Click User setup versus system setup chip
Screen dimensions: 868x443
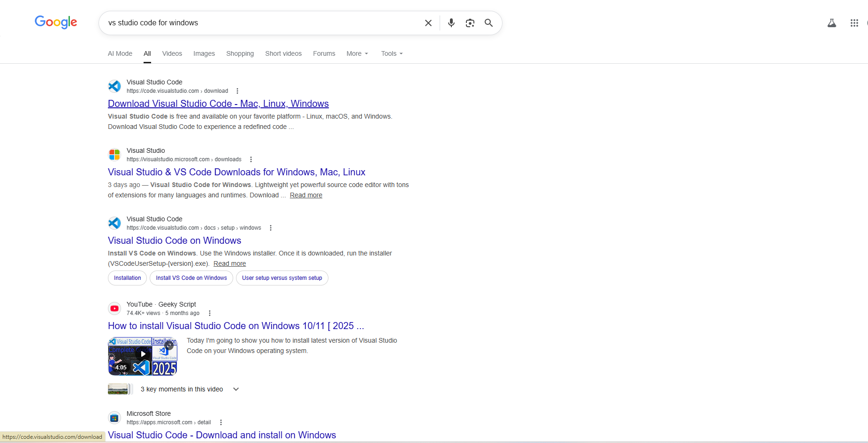(x=282, y=278)
